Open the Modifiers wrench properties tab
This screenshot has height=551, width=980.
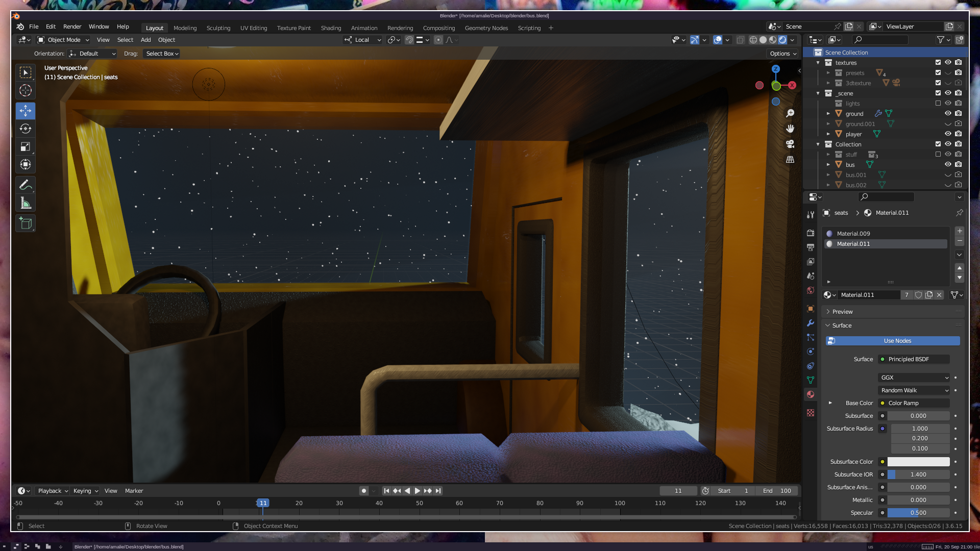[811, 323]
